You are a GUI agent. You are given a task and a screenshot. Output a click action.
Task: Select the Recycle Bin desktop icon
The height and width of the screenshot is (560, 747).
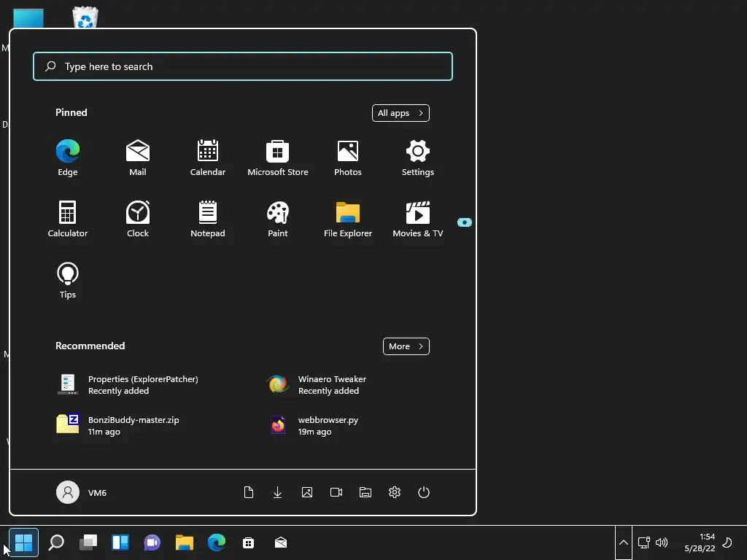tap(85, 17)
